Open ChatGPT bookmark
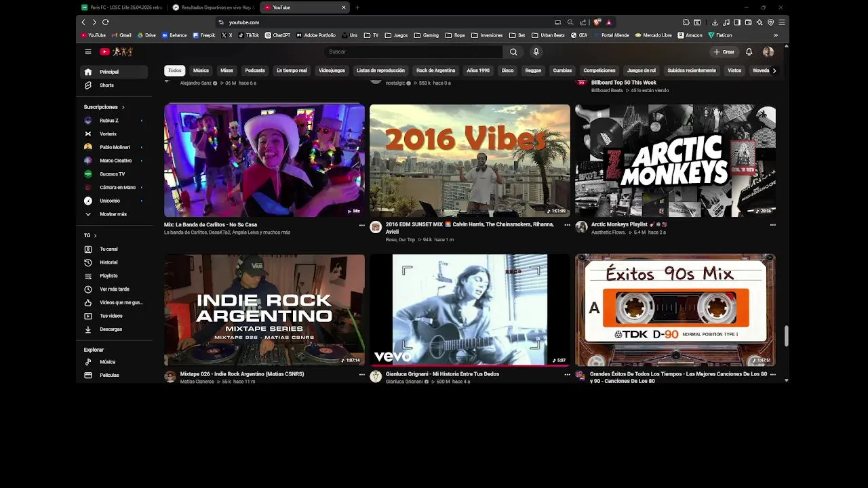Image resolution: width=868 pixels, height=488 pixels. (277, 35)
